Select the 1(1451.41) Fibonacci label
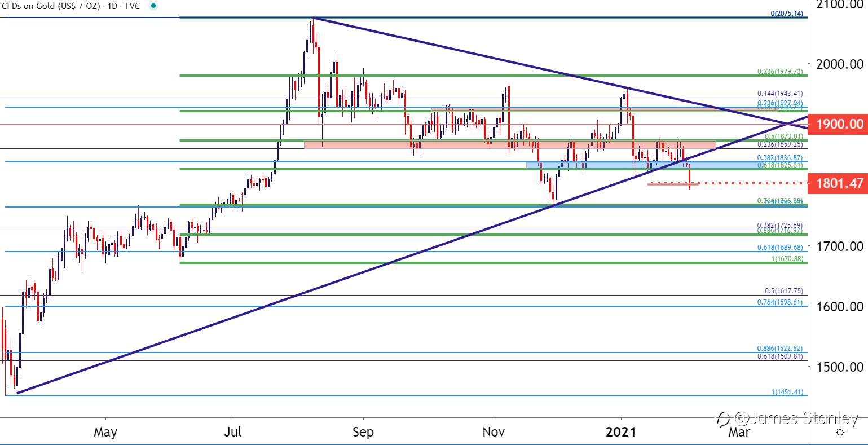868x445 pixels. coord(787,392)
